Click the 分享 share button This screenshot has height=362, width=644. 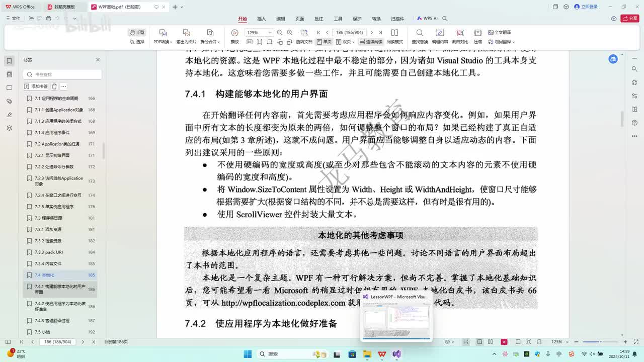pos(630,19)
